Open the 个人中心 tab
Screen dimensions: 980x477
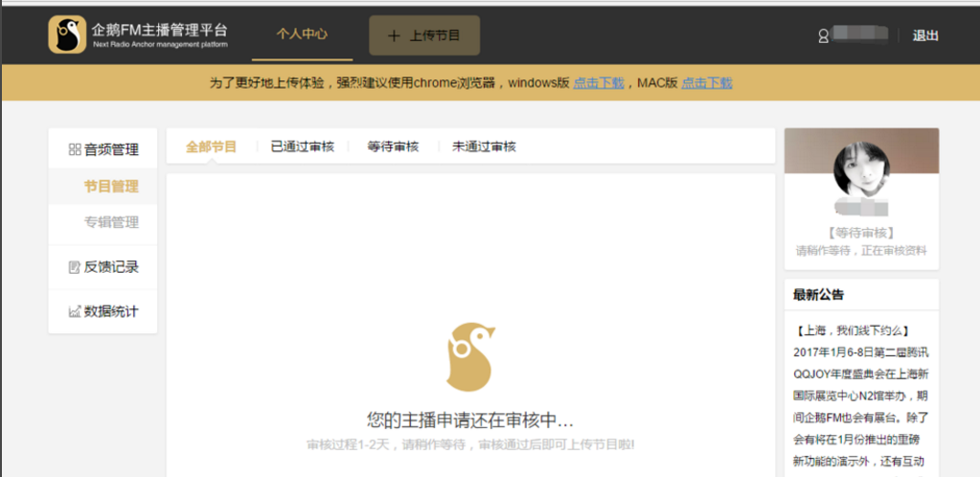[x=303, y=34]
